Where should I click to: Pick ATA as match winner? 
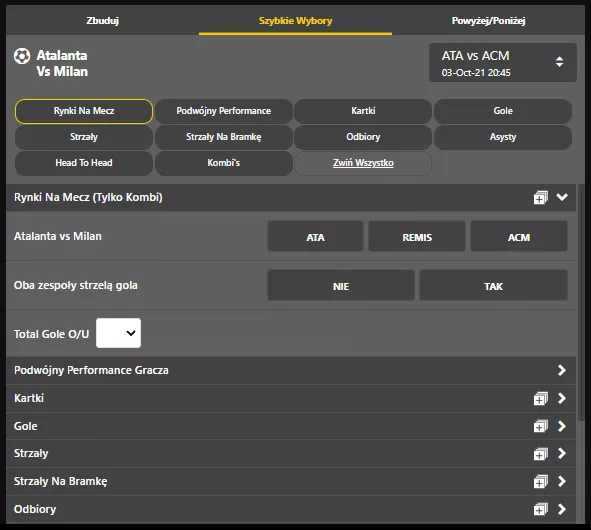[315, 236]
